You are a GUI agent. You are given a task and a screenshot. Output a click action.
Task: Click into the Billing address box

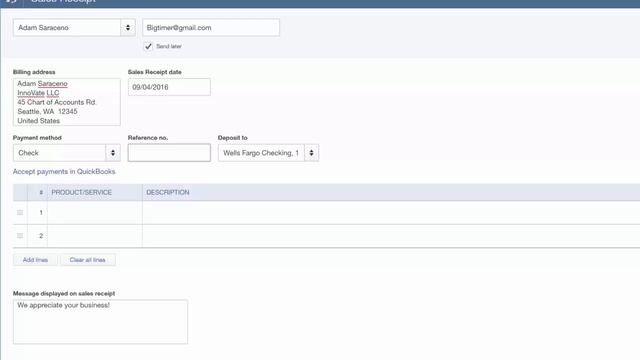(67, 102)
